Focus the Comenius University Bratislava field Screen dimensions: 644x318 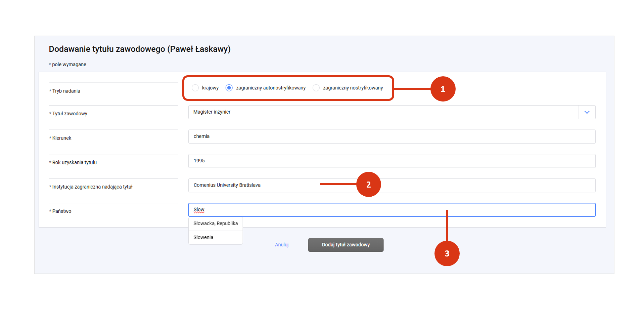pos(392,185)
